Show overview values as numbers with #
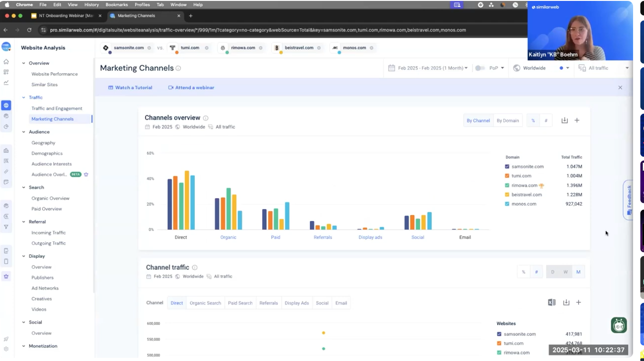The height and width of the screenshot is (361, 644). [546, 120]
